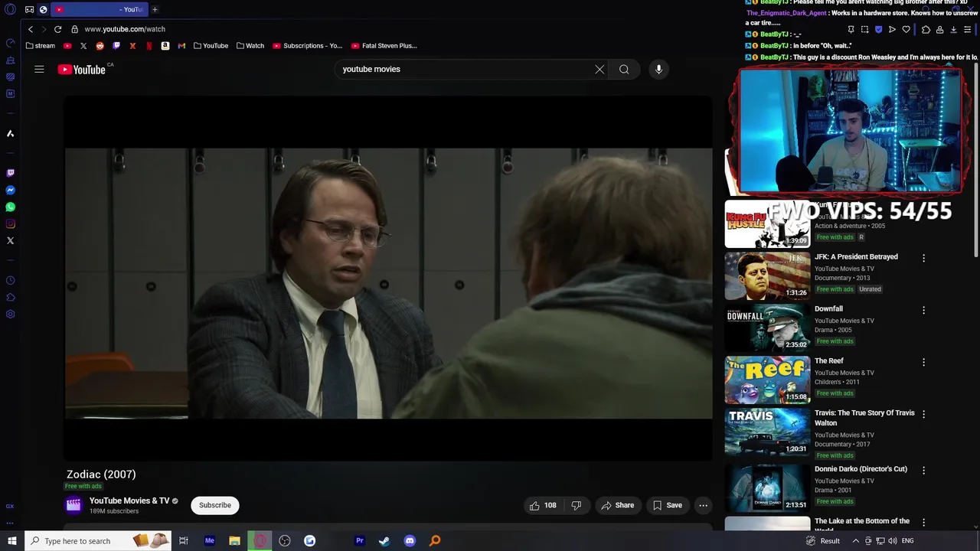Screen dimensions: 980x551
Task: Share the Zodiac video
Action: tap(617, 505)
